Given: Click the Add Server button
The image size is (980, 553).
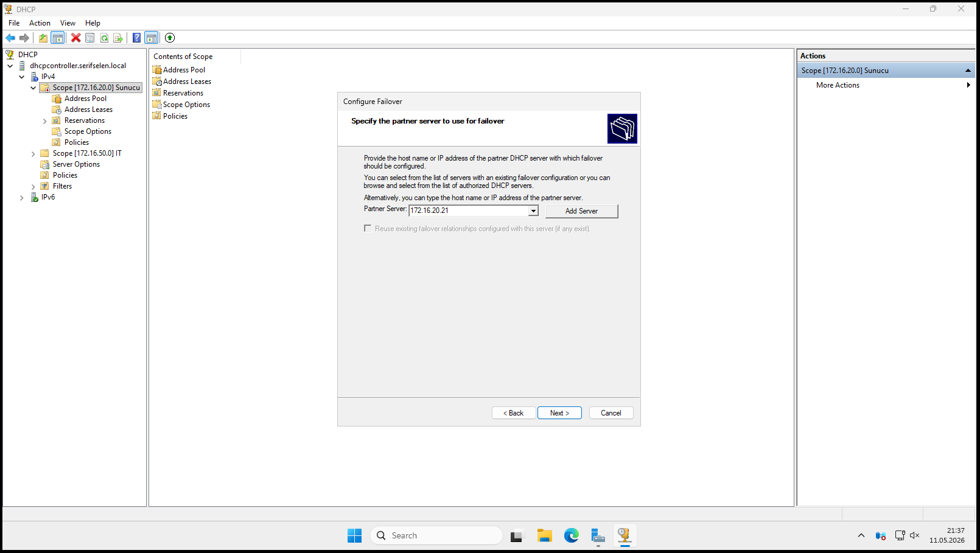Looking at the screenshot, I should [x=581, y=211].
